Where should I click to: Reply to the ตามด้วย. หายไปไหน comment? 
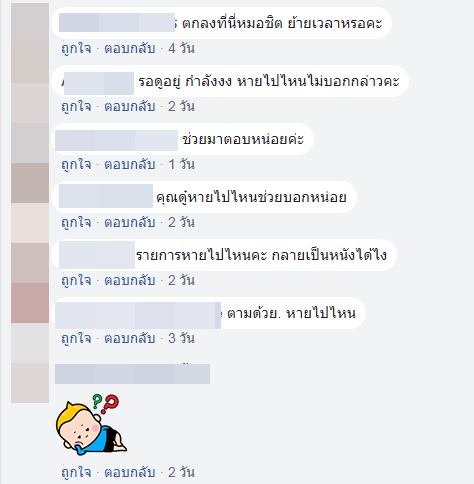pos(130,339)
